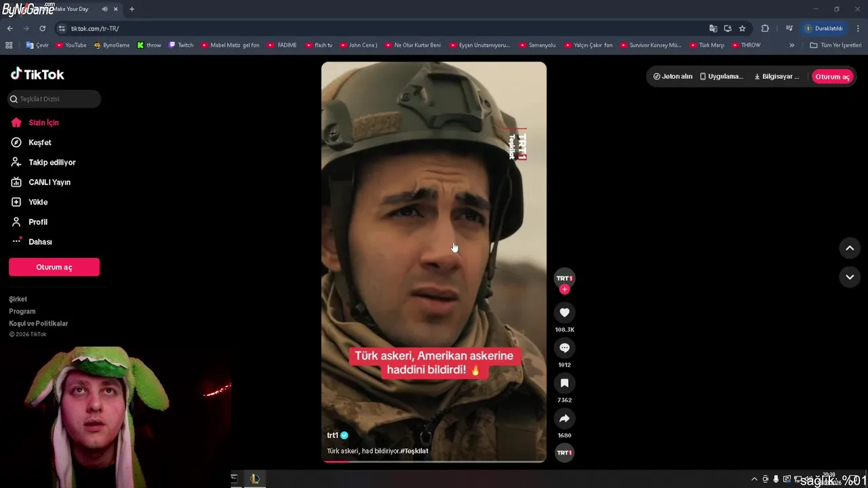Open the browser extensions puzzle icon
This screenshot has height=488, width=868.
[765, 28]
